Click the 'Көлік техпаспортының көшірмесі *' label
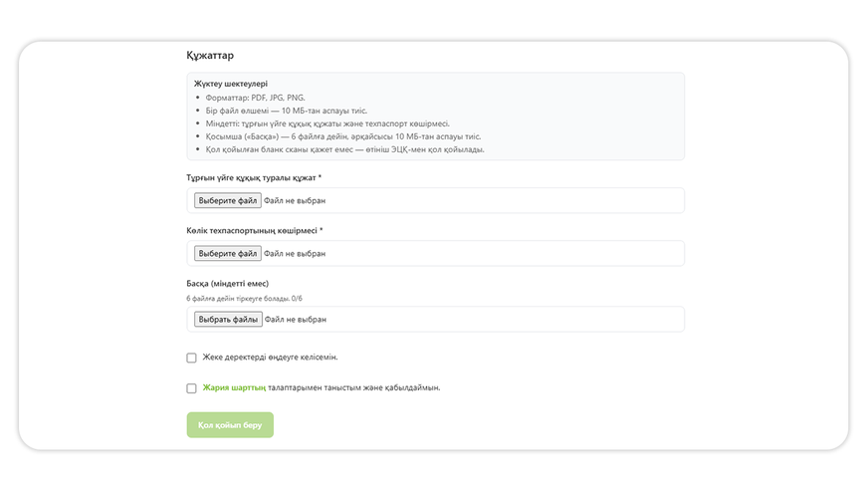868x489 pixels. [x=255, y=230]
